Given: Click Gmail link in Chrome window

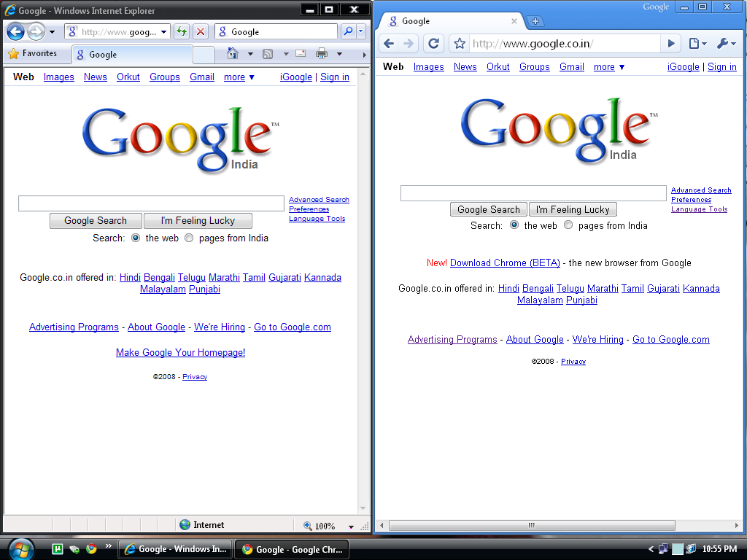Looking at the screenshot, I should 572,66.
